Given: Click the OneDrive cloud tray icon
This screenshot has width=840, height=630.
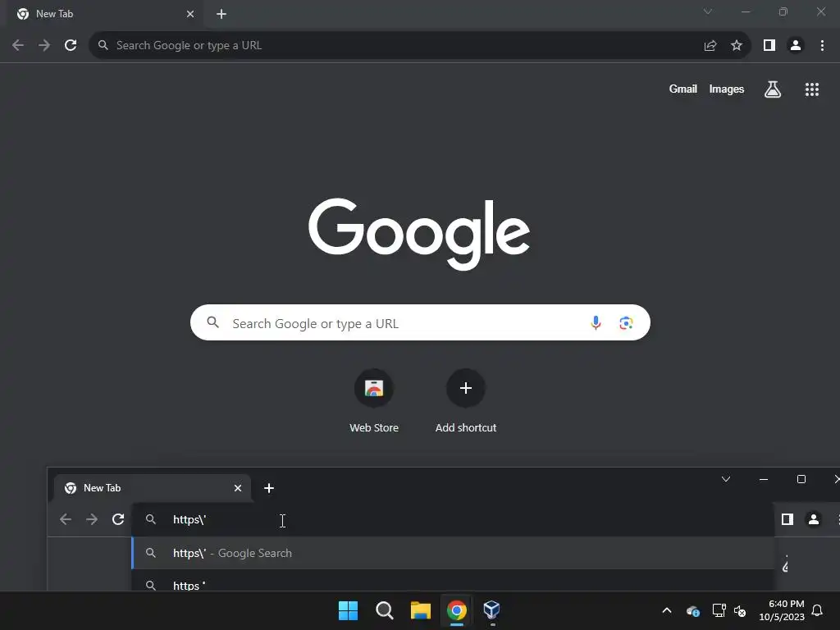Looking at the screenshot, I should [x=692, y=610].
